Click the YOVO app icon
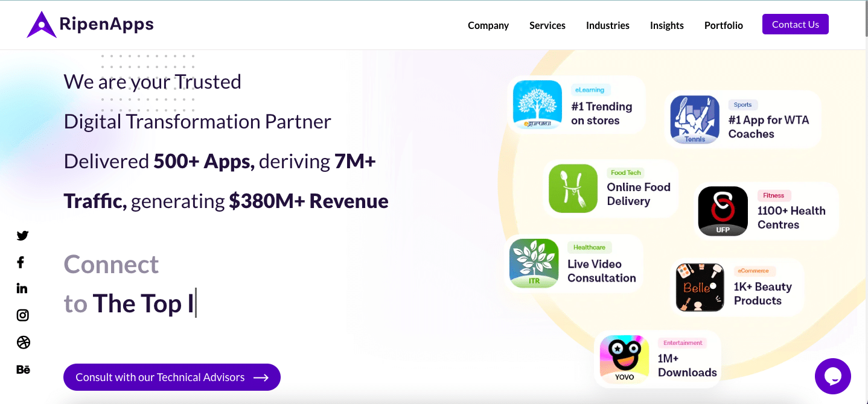The image size is (868, 404). 624,359
